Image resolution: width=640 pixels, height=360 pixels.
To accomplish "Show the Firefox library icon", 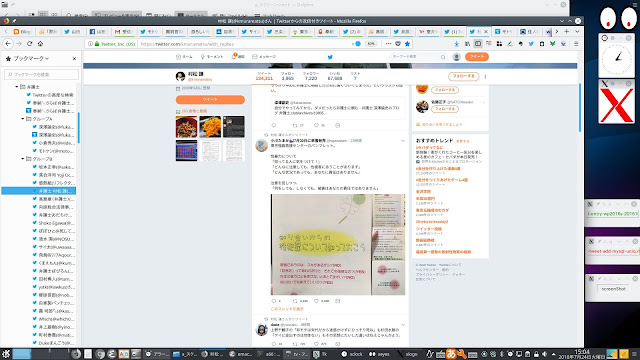I will 467,44.
